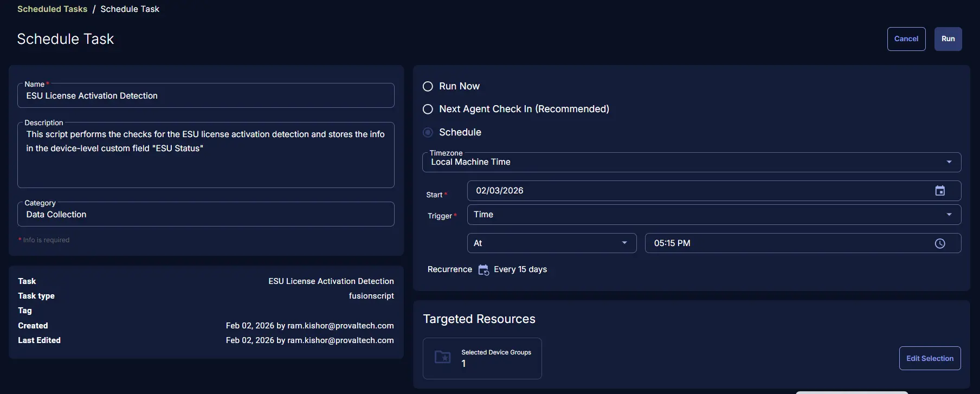Select the Run Now radio option

(x=428, y=87)
